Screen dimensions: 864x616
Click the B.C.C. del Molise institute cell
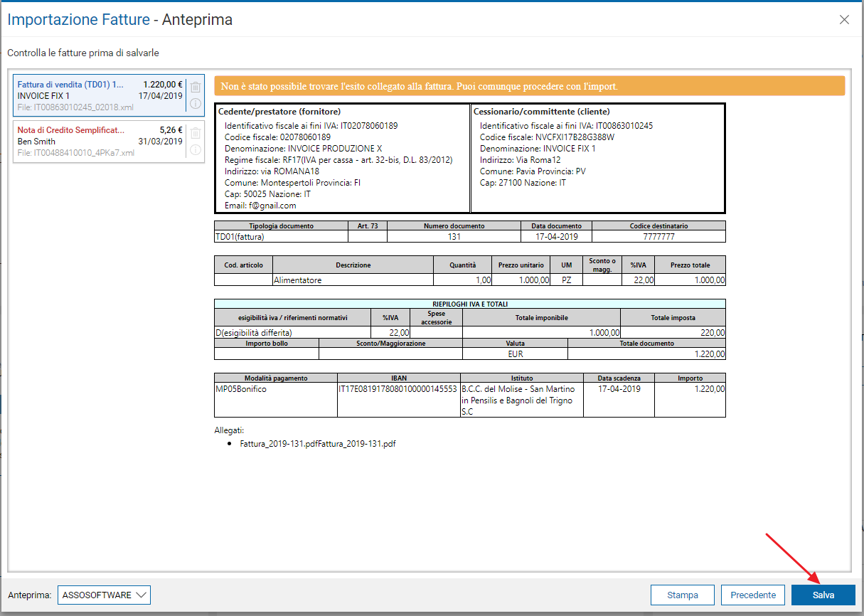click(x=522, y=400)
